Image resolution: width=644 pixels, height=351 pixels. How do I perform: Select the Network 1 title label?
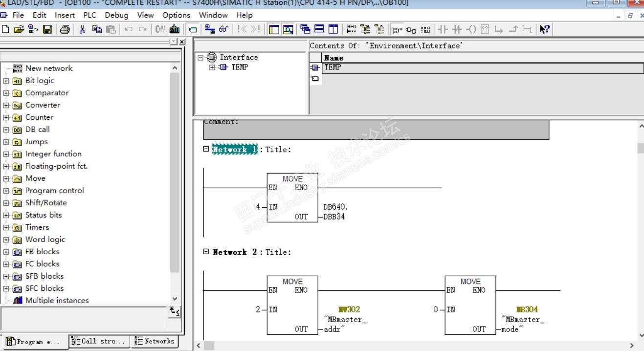point(235,150)
